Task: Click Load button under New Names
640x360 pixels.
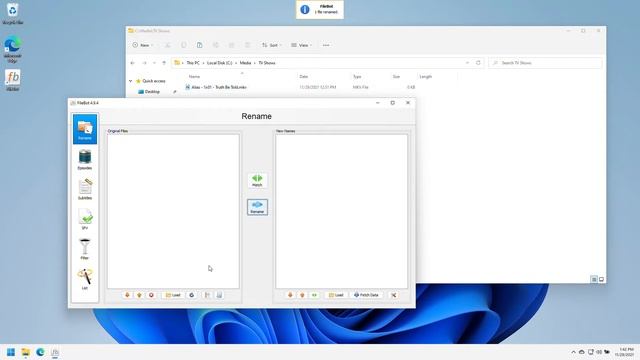Action: [336, 295]
